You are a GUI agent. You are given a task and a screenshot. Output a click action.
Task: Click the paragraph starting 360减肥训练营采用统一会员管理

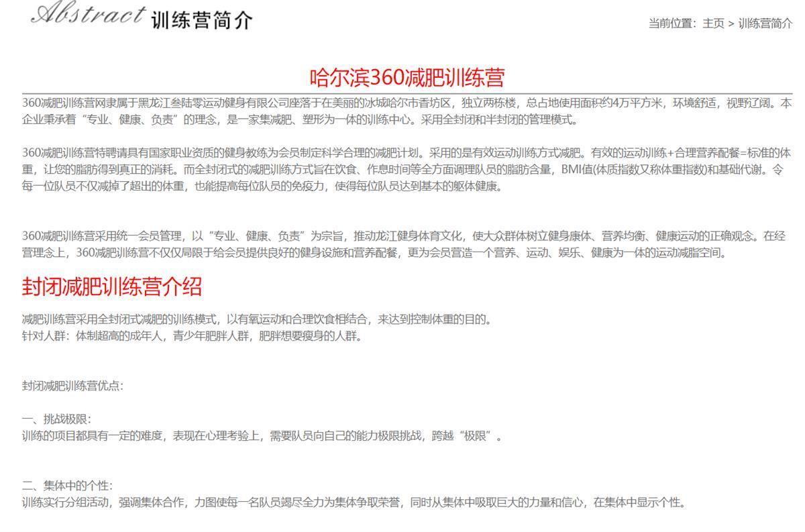click(x=403, y=244)
